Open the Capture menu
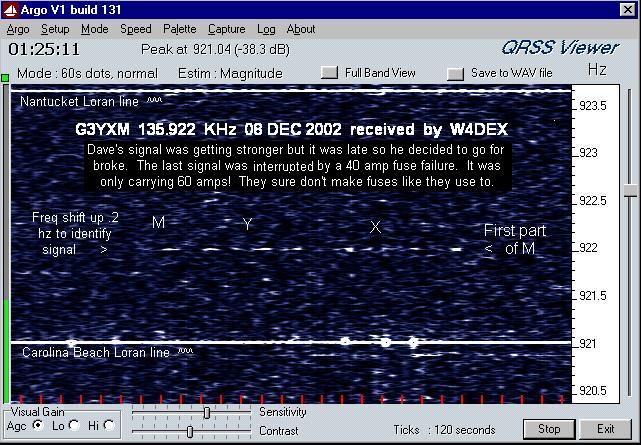Image resolution: width=641 pixels, height=445 pixels. point(226,29)
